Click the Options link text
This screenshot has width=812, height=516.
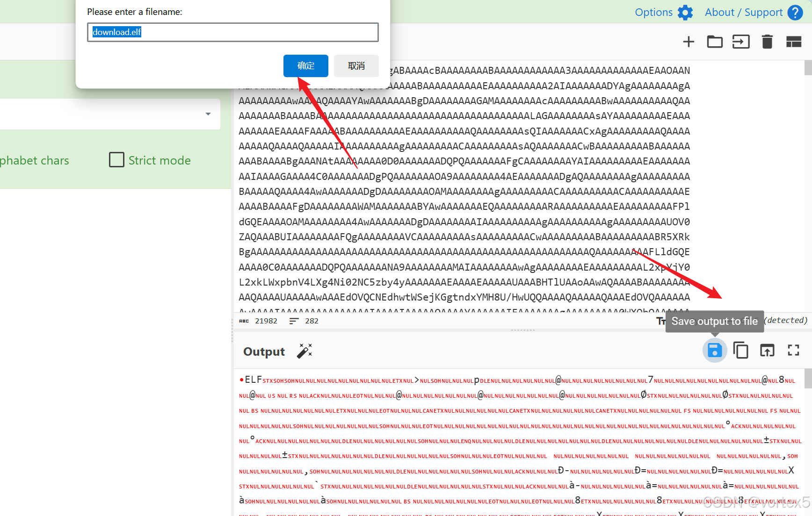point(653,13)
